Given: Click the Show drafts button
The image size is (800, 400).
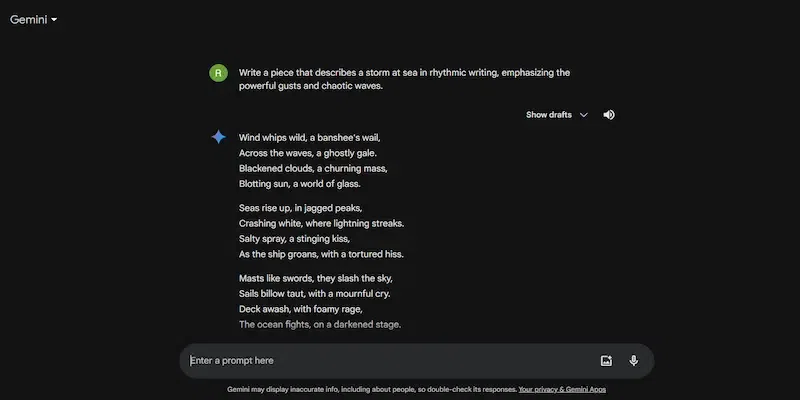Looking at the screenshot, I should 549,115.
